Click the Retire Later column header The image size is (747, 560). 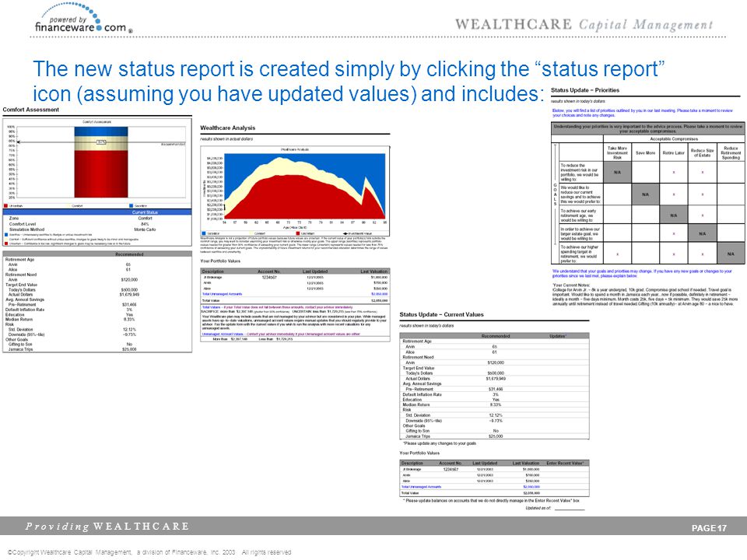point(674,153)
